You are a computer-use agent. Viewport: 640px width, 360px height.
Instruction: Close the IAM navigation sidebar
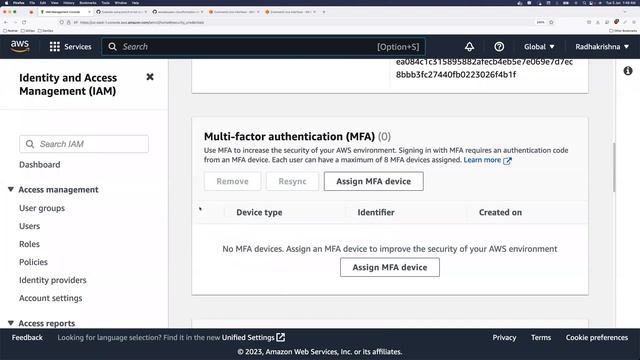pyautogui.click(x=150, y=77)
